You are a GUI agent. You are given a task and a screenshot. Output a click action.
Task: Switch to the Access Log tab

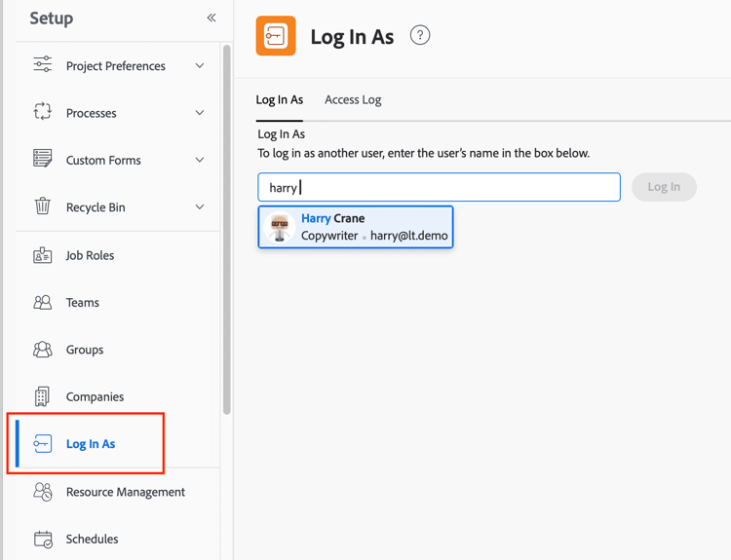coord(353,99)
